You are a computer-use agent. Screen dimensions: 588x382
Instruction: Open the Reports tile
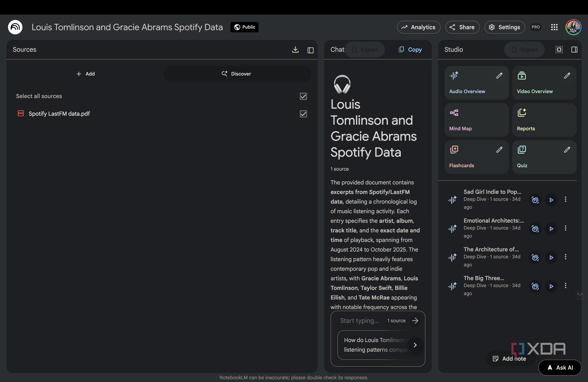click(544, 120)
